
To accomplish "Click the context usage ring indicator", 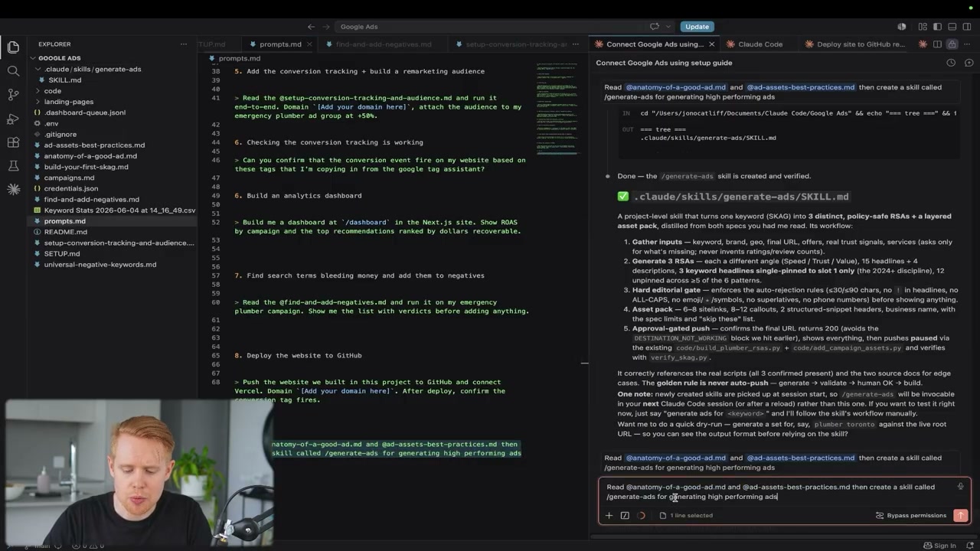I will 641,516.
